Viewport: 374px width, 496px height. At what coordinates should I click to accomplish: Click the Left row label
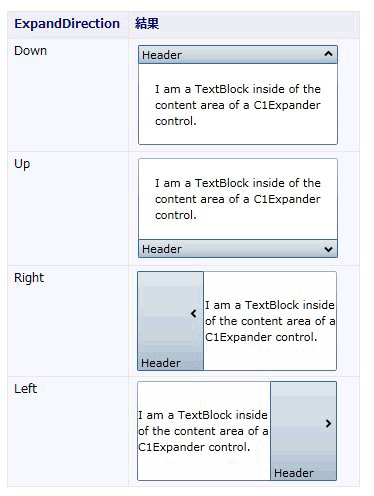pos(25,389)
